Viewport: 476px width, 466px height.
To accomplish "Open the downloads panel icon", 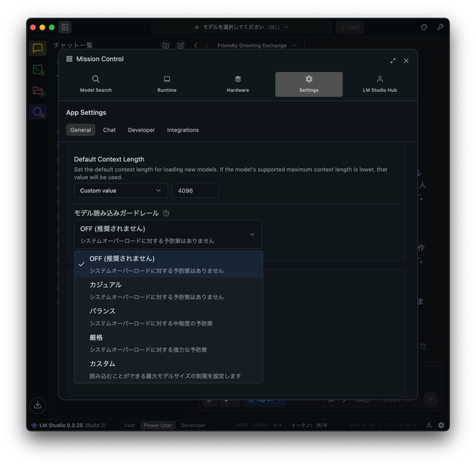I will coord(37,405).
